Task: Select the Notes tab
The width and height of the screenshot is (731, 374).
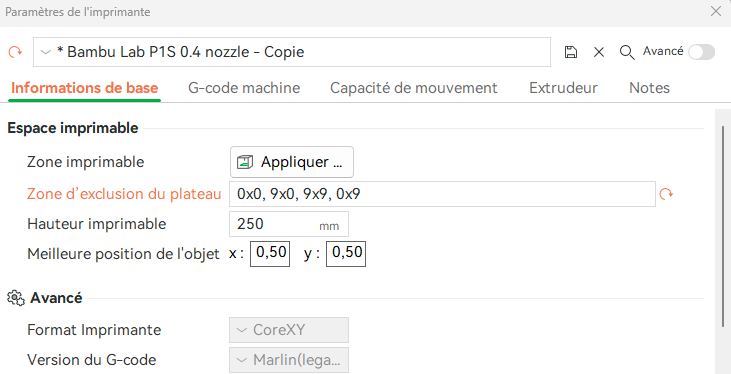Action: coord(649,88)
